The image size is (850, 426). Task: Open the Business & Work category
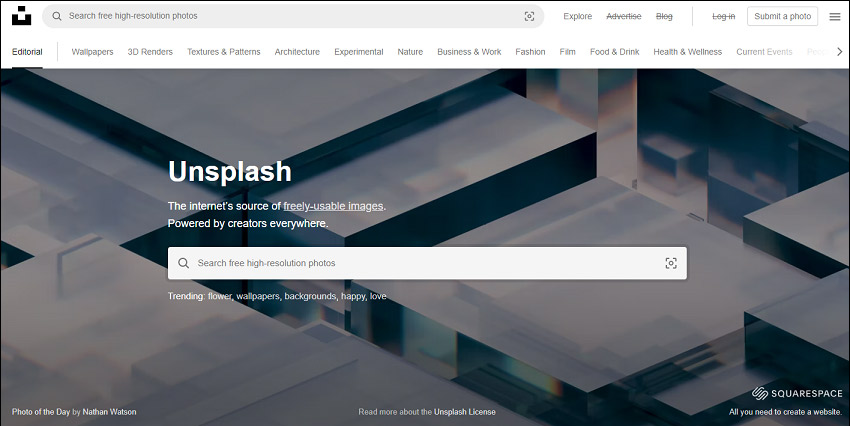point(469,52)
